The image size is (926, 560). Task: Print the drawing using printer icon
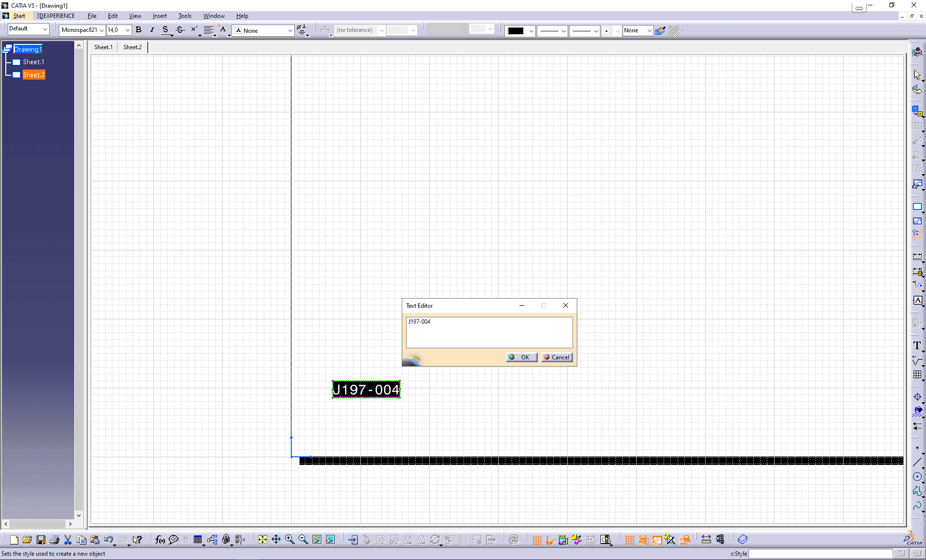54,540
